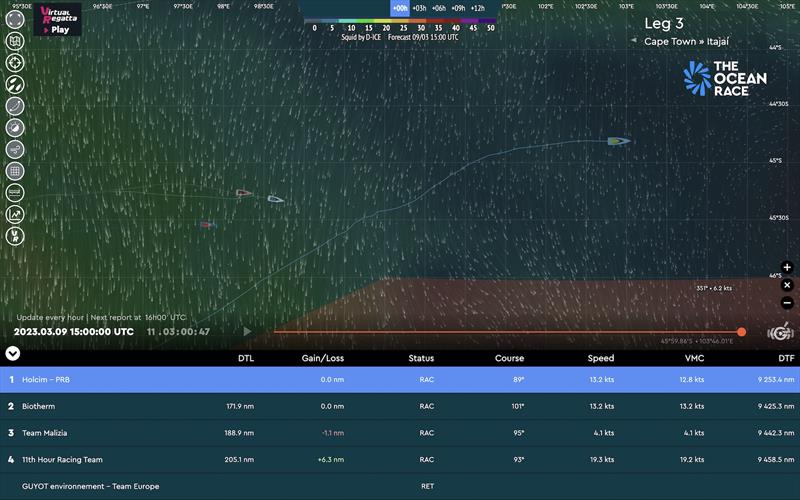Click the VR circular icon

[15, 236]
